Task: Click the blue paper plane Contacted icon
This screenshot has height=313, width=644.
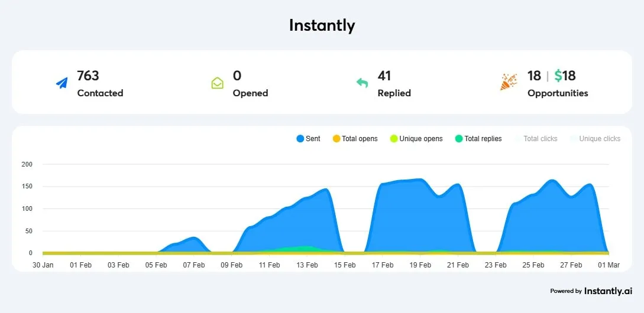Action: (x=62, y=83)
